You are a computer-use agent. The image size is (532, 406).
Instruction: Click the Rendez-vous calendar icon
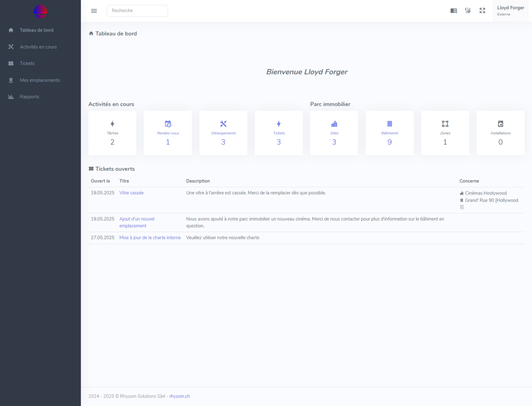(x=168, y=124)
